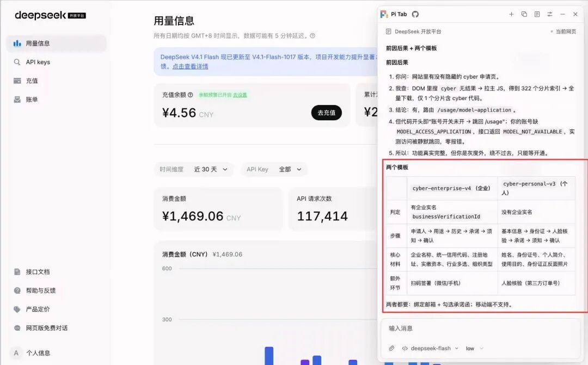Click the 网页版免费对话 chat bubble icon
Screen dimensions: 588x365
(x=17, y=328)
